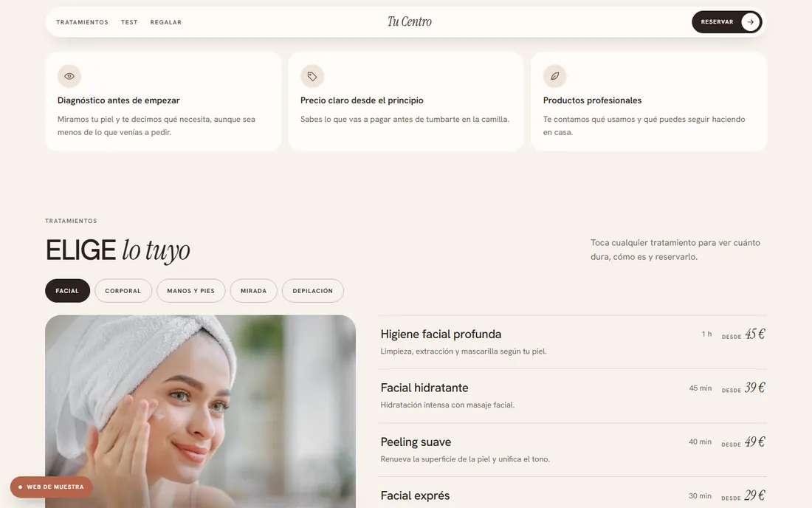Switch to the Depilación tab
The width and height of the screenshot is (812, 508).
(313, 290)
